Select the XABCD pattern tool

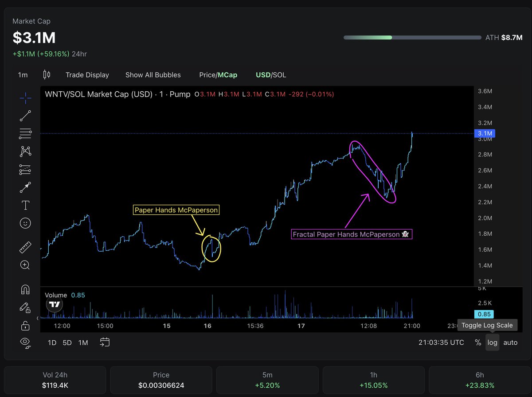click(25, 151)
